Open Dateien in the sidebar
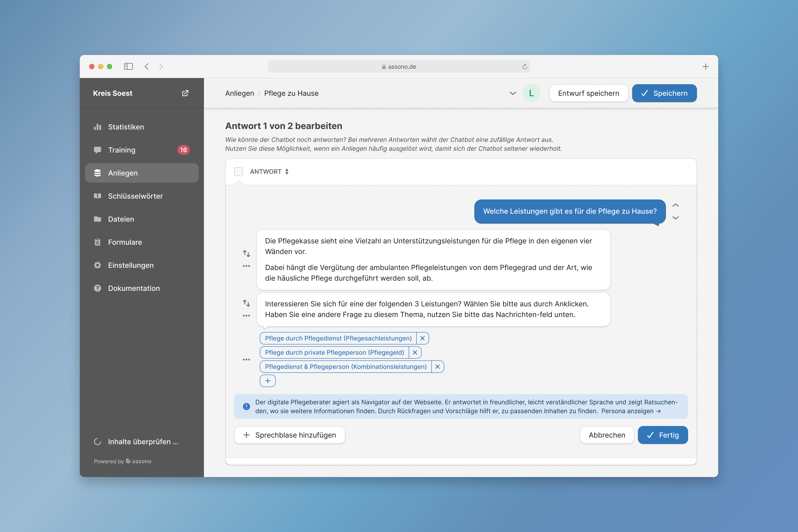Viewport: 798px width, 532px height. pos(141,219)
